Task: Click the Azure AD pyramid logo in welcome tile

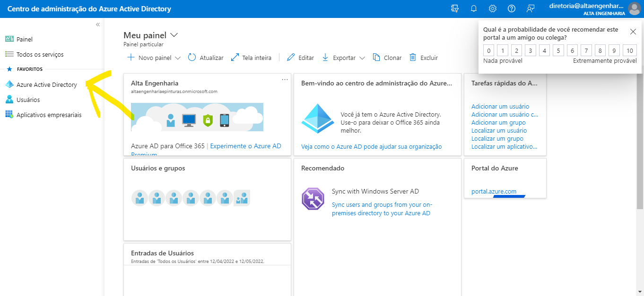Action: click(x=318, y=118)
